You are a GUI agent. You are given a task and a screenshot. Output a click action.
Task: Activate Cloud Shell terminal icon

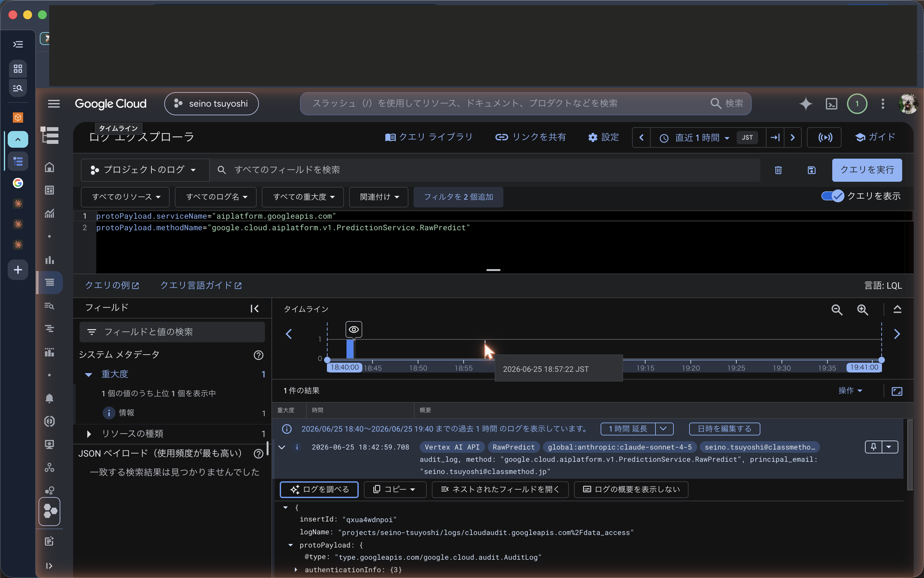[x=831, y=104]
